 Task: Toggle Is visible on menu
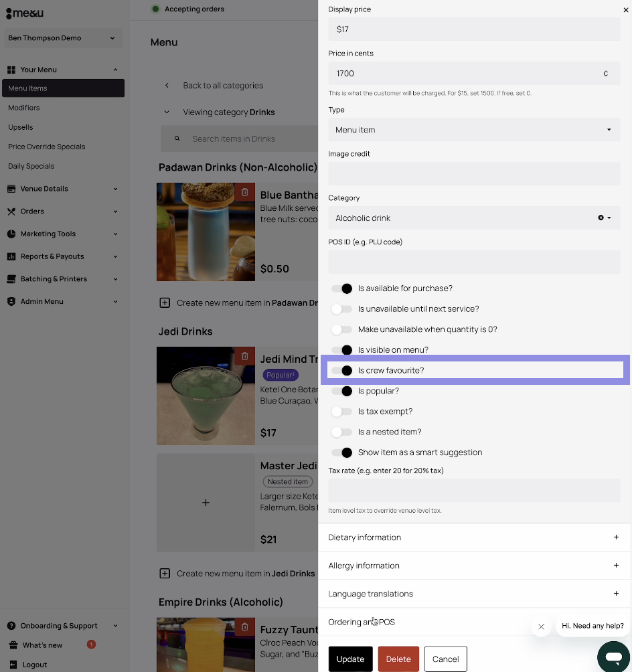coord(341,350)
